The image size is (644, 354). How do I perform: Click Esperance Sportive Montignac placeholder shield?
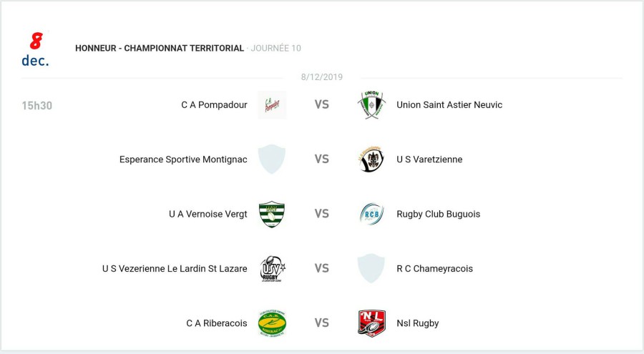272,159
